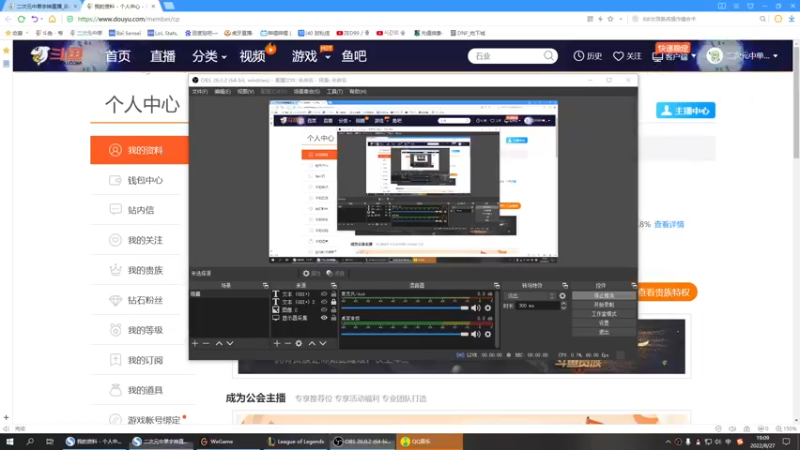800x450 pixels.
Task: Mute the mic/aux channel speaker icon
Action: (x=476, y=308)
